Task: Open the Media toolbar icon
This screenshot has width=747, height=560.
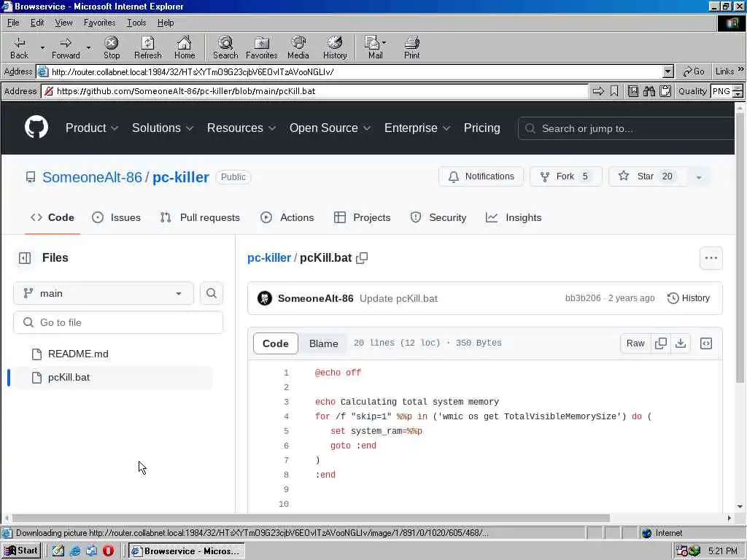Action: pos(298,47)
